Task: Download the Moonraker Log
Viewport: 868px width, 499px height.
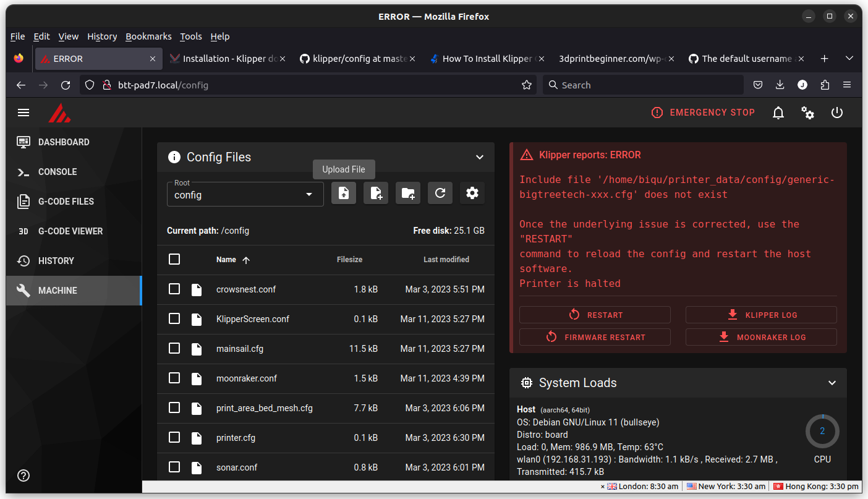Action: (x=761, y=337)
